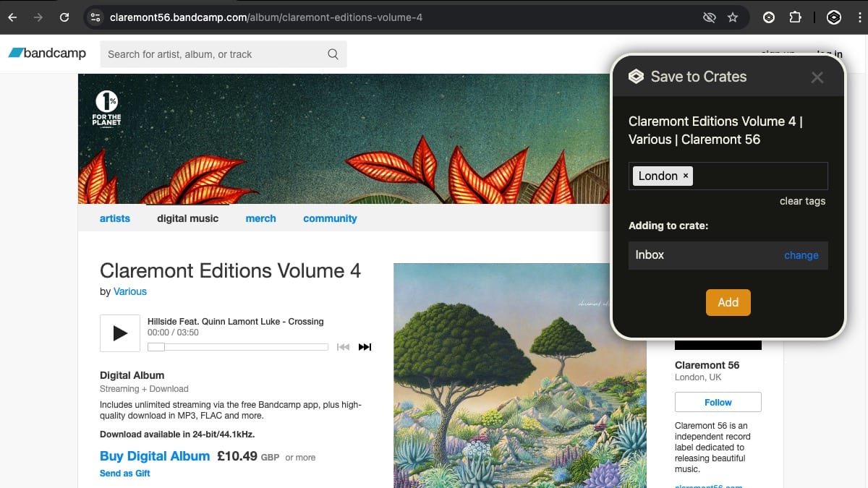
Task: Reload the Bandcamp page
Action: coord(64,17)
